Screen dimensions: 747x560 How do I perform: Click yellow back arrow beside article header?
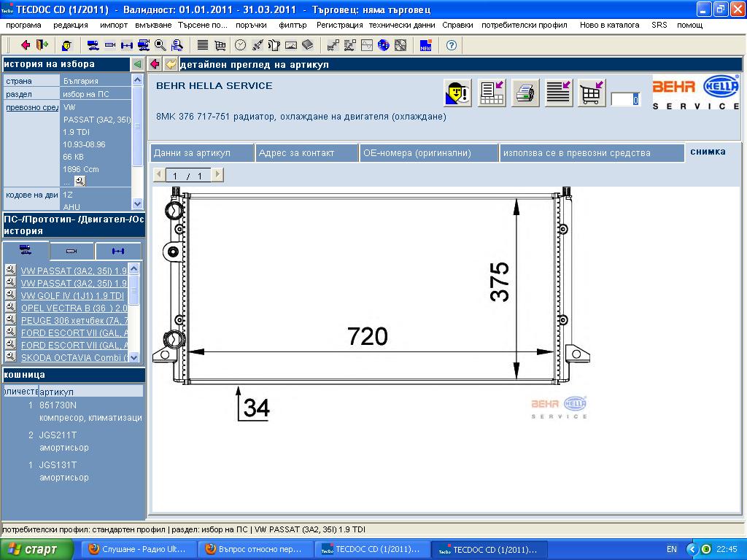click(170, 64)
